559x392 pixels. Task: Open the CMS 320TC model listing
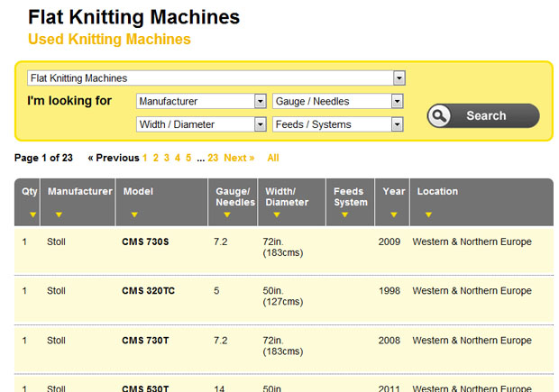(x=148, y=291)
